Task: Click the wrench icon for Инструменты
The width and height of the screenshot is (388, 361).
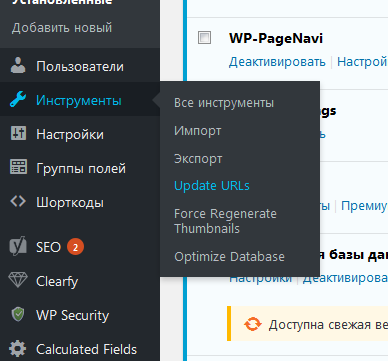Action: pyautogui.click(x=18, y=99)
